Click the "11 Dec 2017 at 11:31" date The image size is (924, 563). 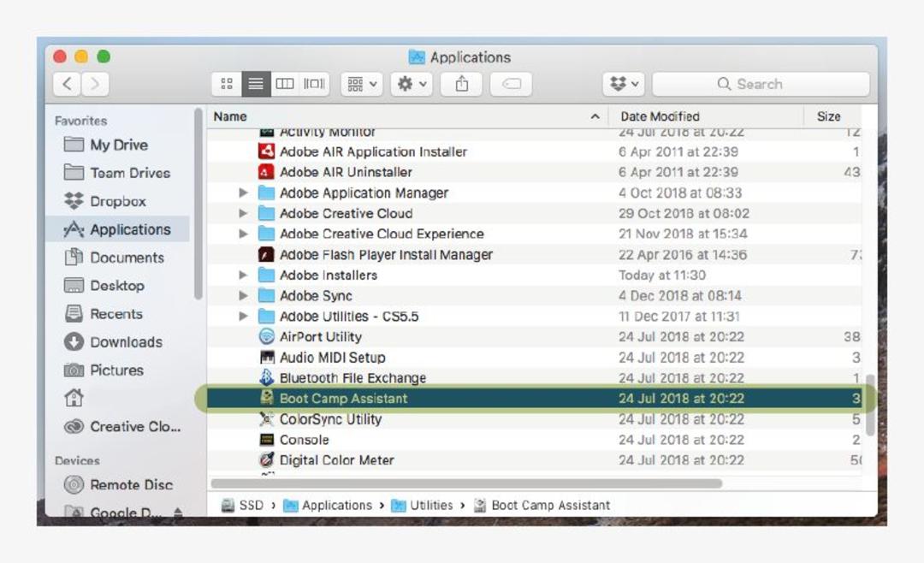pos(678,317)
